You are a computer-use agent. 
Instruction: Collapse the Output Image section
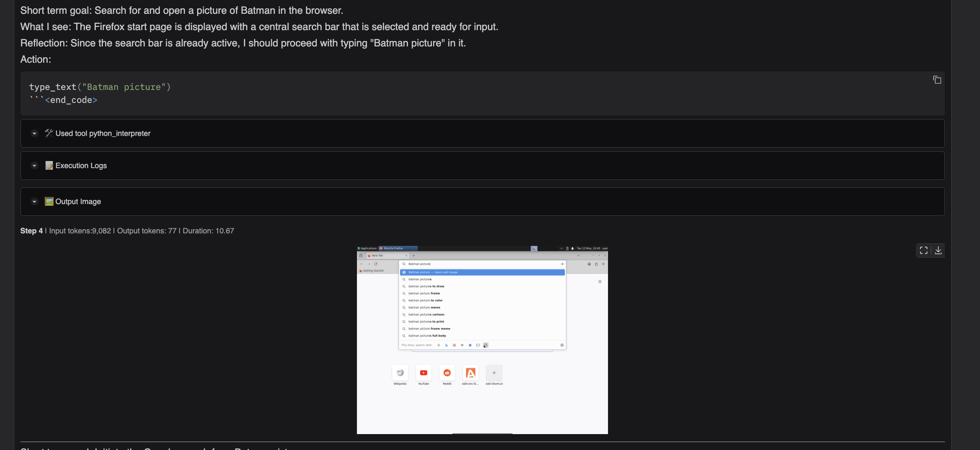click(34, 202)
